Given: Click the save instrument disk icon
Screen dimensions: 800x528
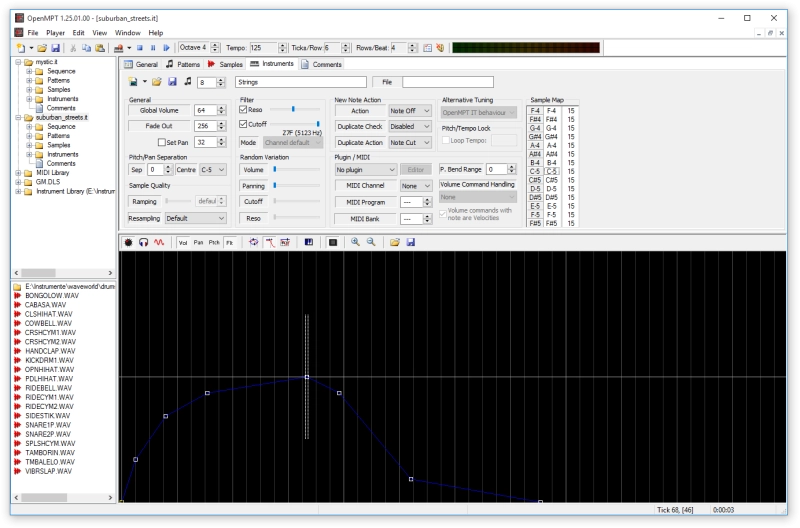Looking at the screenshot, I should 172,82.
